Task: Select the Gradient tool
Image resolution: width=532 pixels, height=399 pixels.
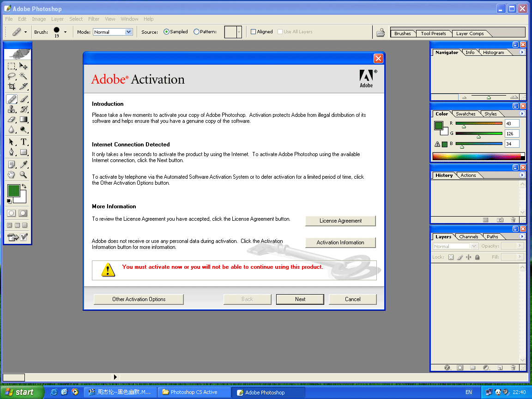Action: [24, 120]
